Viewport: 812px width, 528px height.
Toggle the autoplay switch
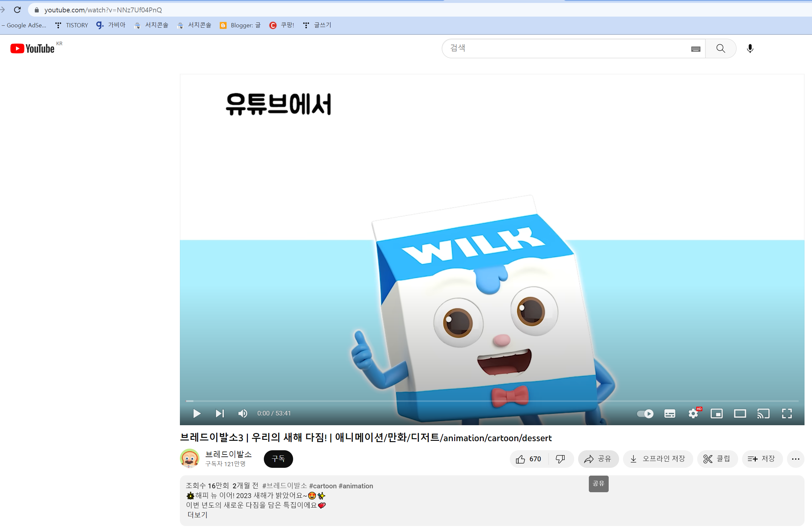click(x=645, y=414)
